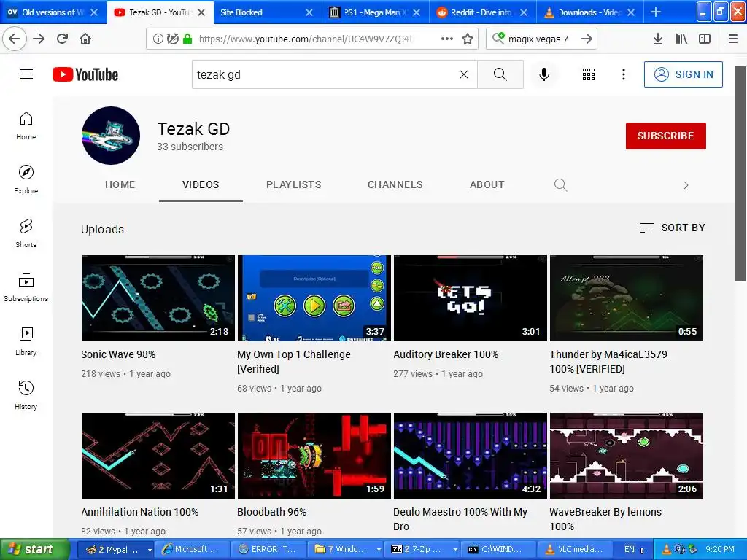Switch to channel HOME tab
The width and height of the screenshot is (747, 560).
(120, 184)
